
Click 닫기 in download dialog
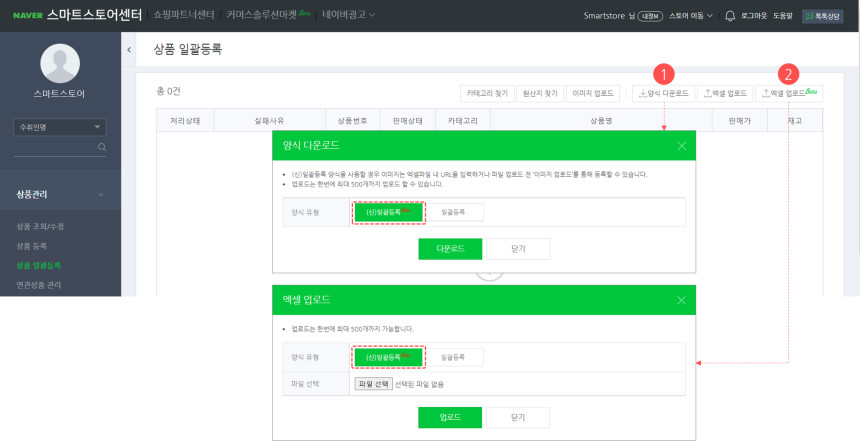518,248
